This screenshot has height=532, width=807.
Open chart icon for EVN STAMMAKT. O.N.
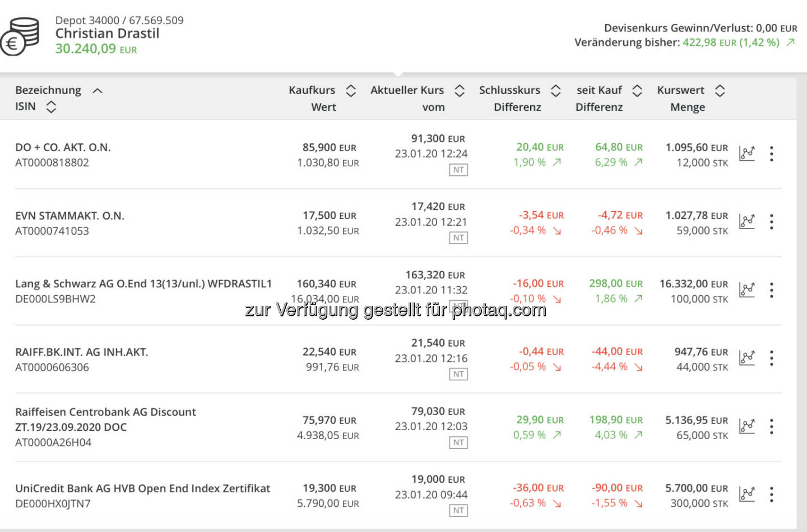click(x=747, y=222)
